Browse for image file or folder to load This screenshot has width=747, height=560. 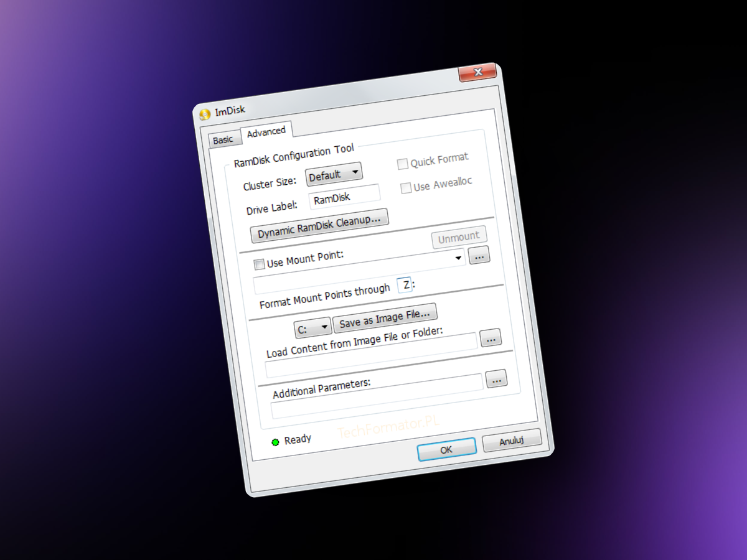(x=491, y=338)
